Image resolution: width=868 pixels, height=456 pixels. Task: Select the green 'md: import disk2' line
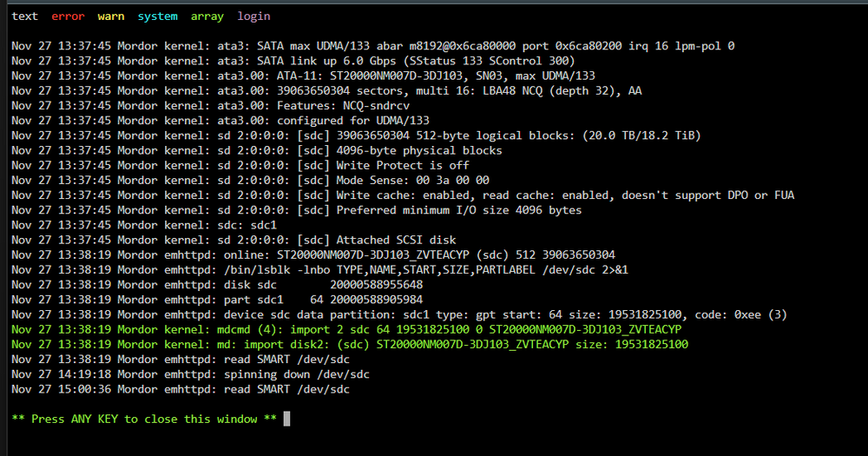tap(350, 345)
